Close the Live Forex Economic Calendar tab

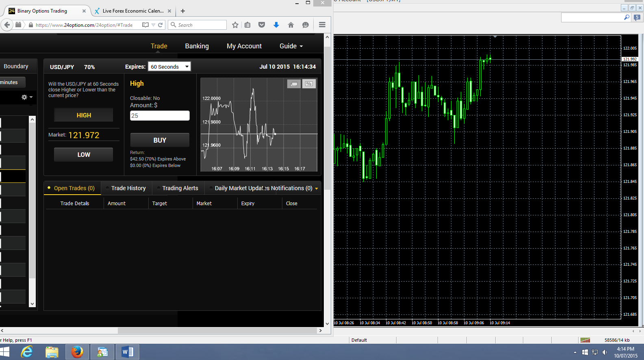(x=169, y=11)
